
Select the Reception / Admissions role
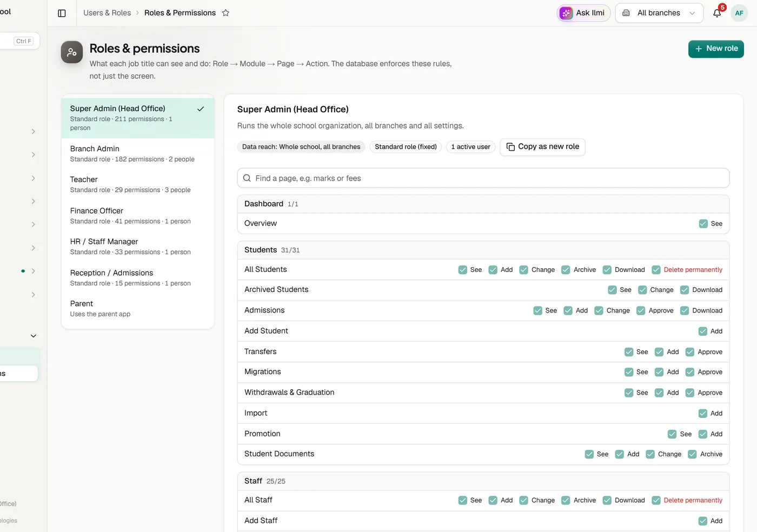point(138,278)
